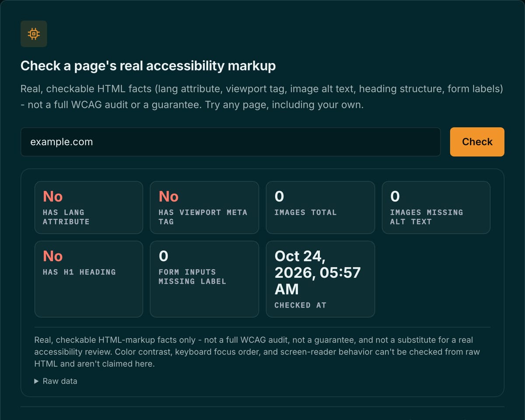Click the 'Check a page's real accessibility markup' heading

[148, 66]
